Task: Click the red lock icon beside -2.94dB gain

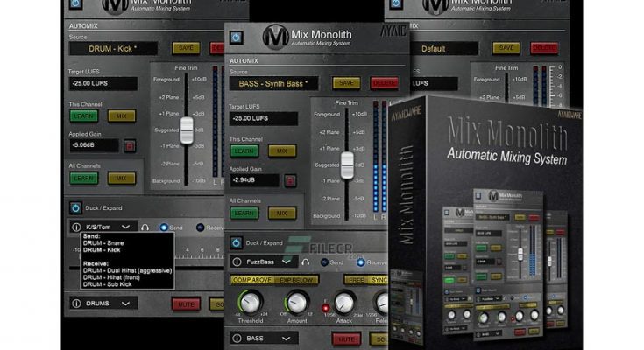Action: 289,181
